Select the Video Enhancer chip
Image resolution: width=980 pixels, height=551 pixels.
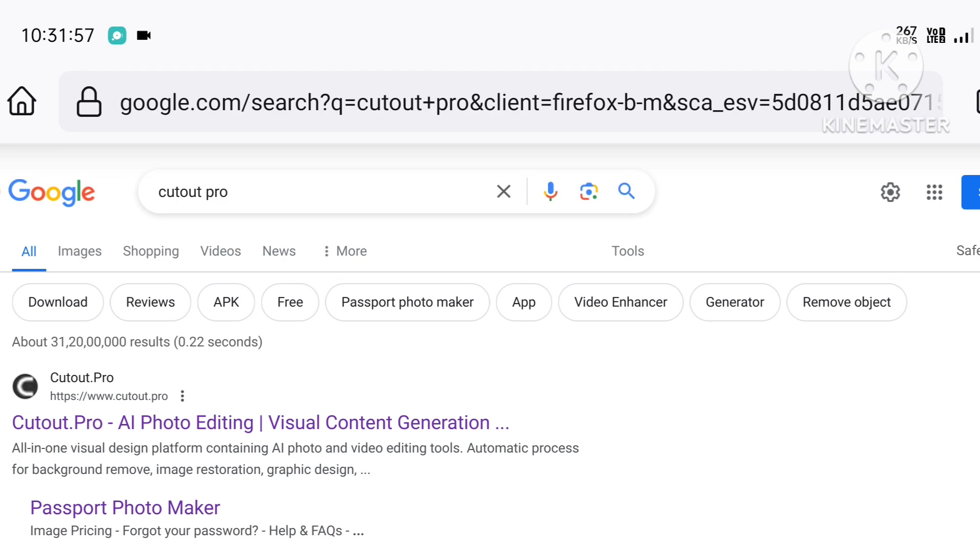pyautogui.click(x=620, y=302)
